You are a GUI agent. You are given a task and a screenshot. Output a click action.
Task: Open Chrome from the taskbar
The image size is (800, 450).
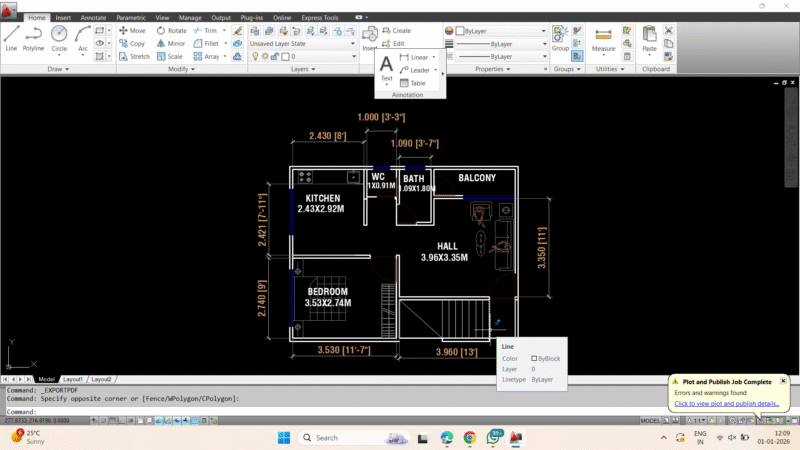click(470, 438)
